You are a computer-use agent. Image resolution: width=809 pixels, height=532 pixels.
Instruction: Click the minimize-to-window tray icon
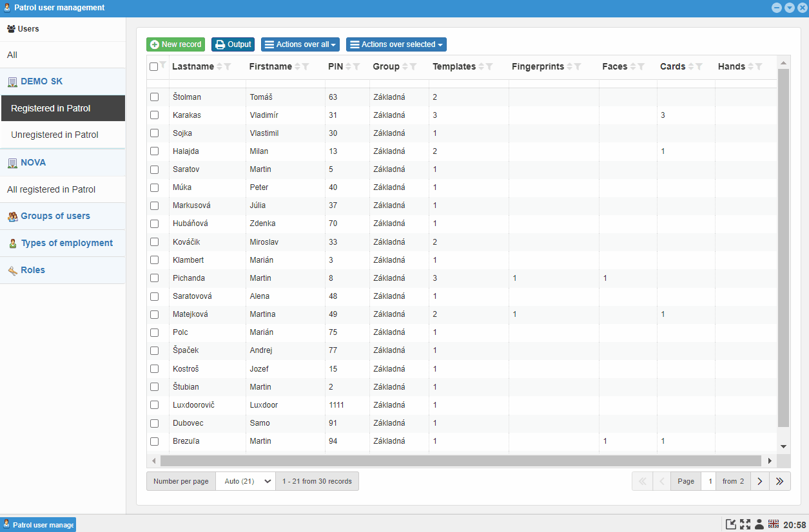(x=731, y=524)
